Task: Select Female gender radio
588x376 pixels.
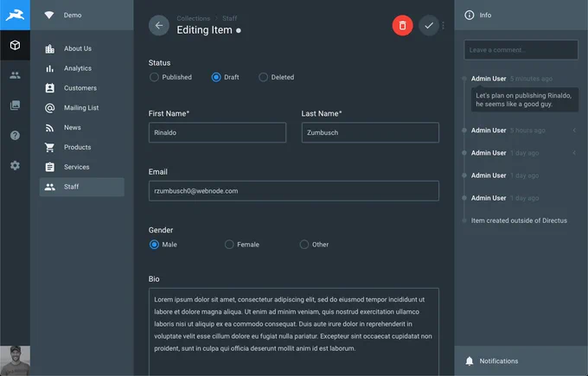Action: pyautogui.click(x=229, y=245)
